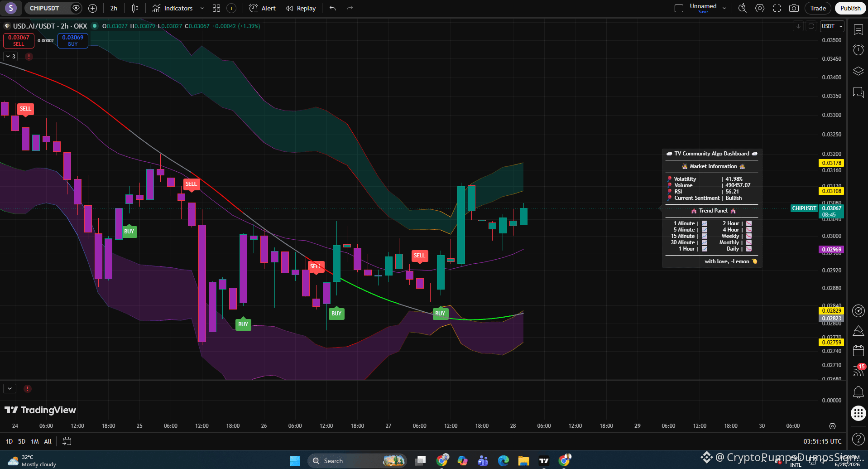Viewport: 868px width, 469px height.
Task: Open the products grid menu
Action: point(858,413)
